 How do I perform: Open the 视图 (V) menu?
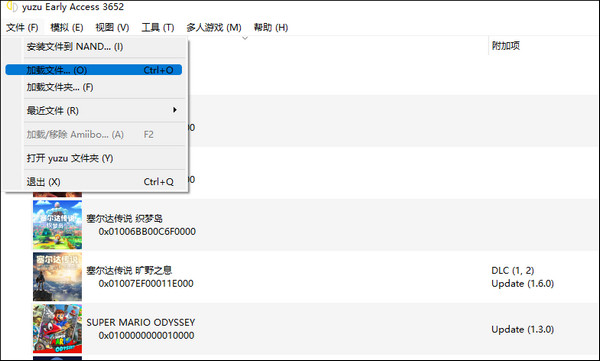click(112, 28)
